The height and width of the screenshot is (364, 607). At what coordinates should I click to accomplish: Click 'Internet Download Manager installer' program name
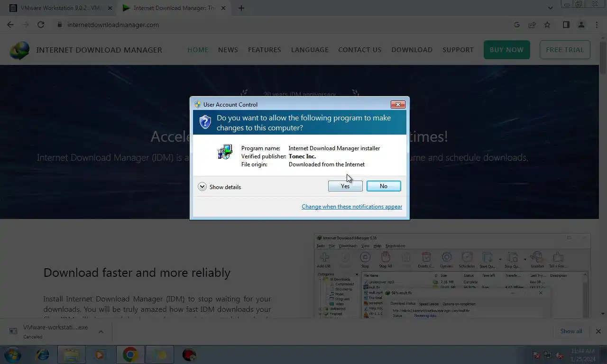334,148
